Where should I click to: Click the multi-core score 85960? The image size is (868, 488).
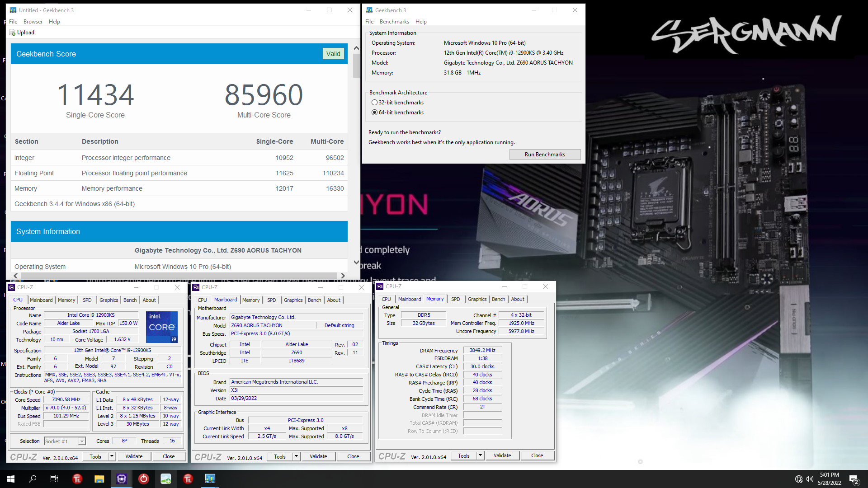(264, 94)
